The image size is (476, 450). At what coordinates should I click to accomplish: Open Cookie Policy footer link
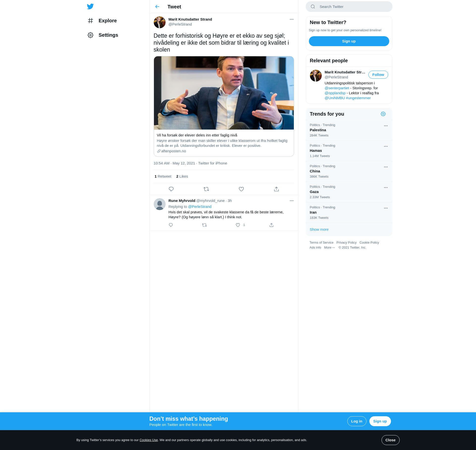369,243
